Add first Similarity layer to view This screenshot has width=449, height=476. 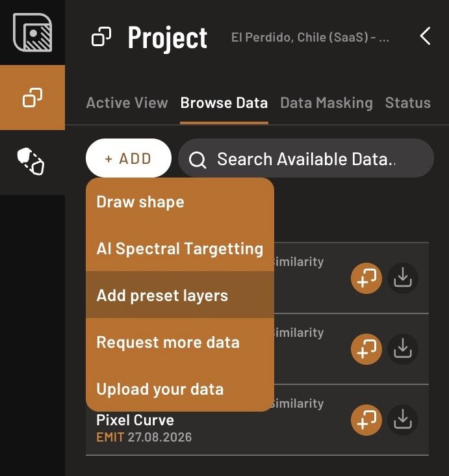(366, 278)
